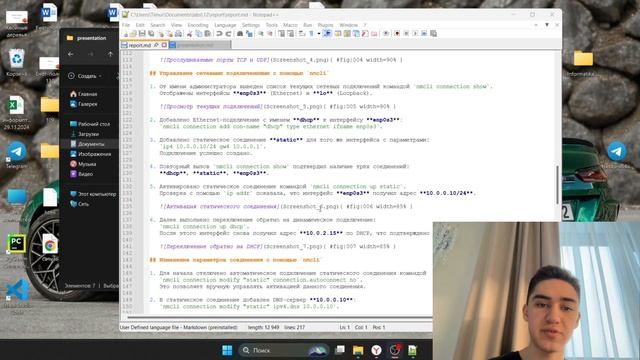
Task: Open the tab list dropdown arrow
Action: (547, 25)
